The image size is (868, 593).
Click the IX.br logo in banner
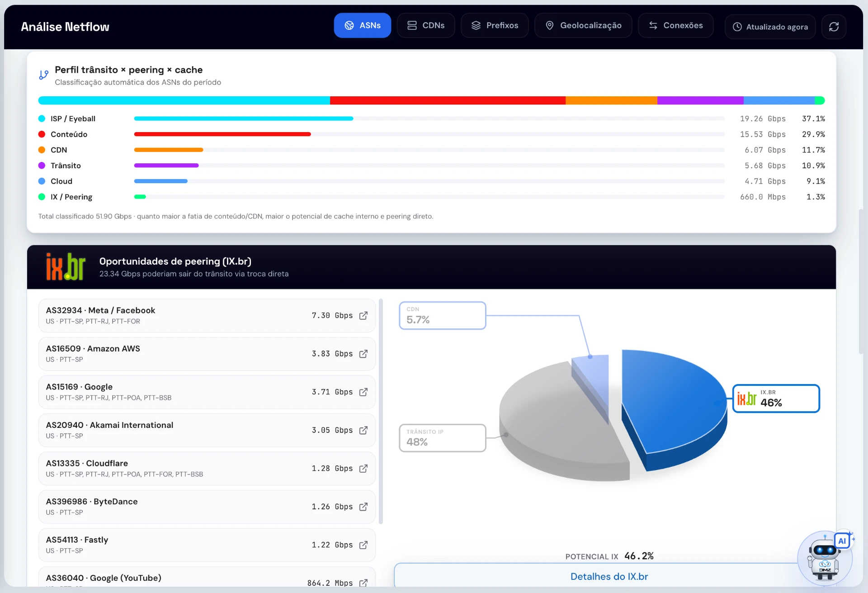pos(66,267)
